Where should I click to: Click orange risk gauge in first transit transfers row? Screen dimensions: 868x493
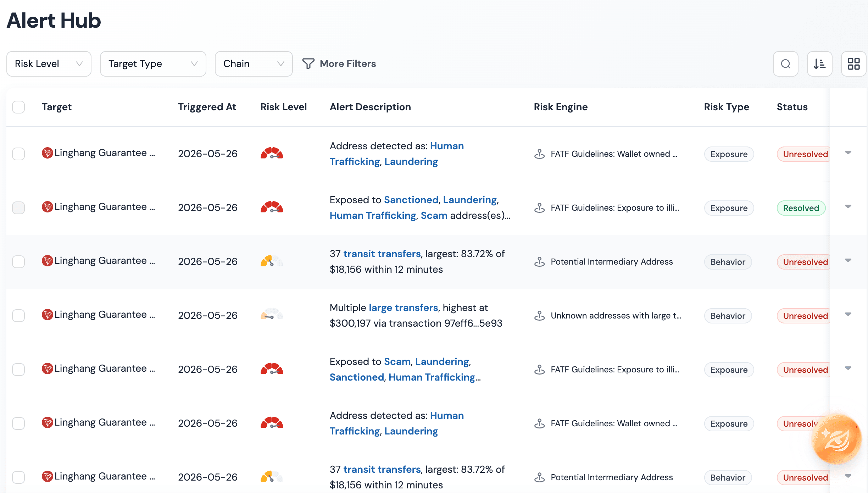(272, 261)
